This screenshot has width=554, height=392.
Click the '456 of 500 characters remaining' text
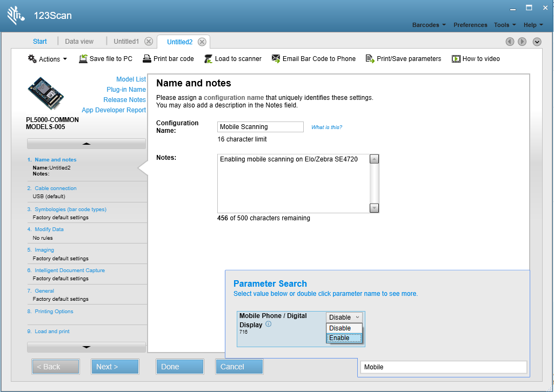[264, 218]
